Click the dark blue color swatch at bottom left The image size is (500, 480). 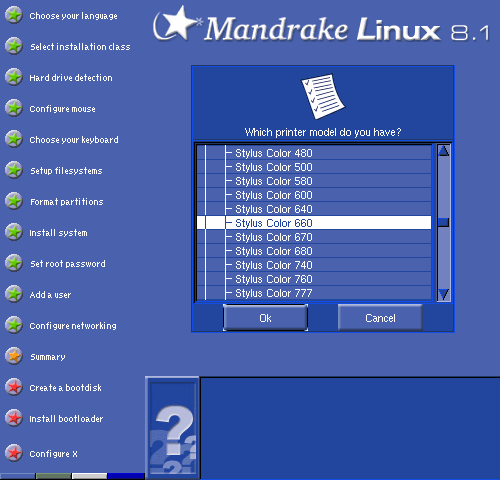(x=126, y=476)
